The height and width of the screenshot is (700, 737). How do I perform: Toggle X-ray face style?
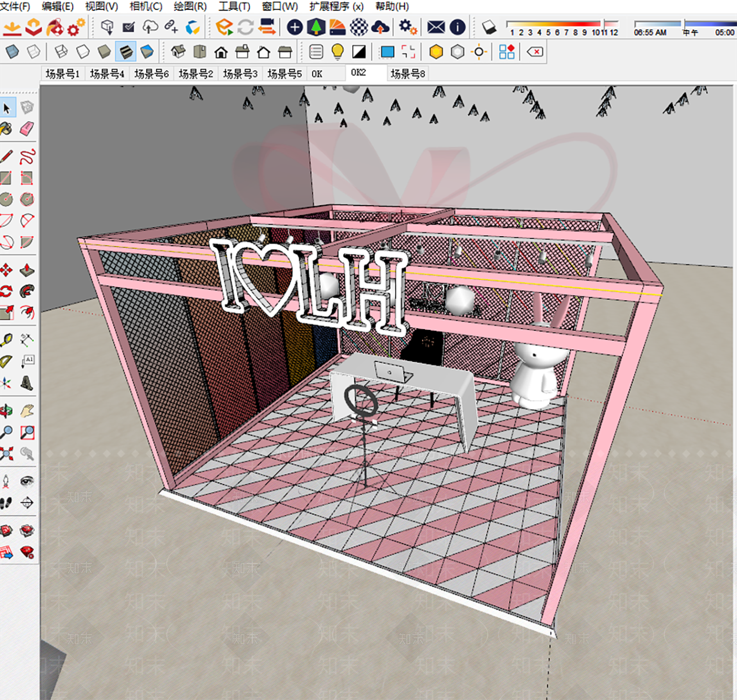[x=12, y=52]
